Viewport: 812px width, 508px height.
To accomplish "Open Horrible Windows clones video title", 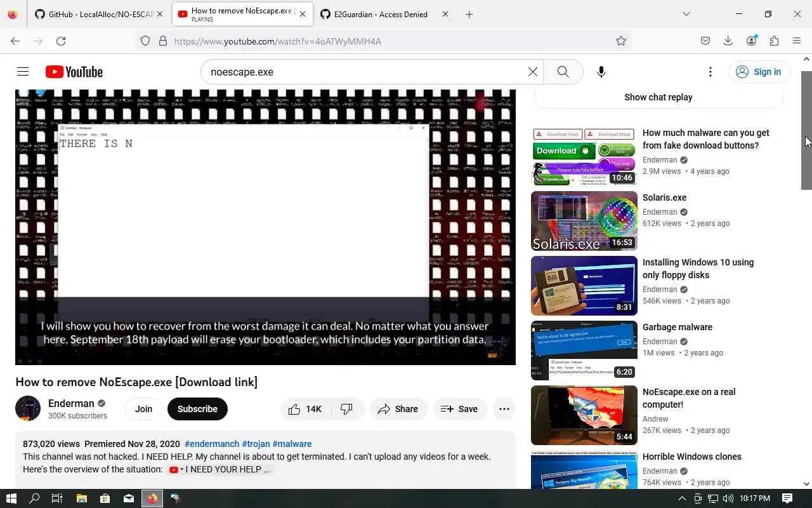I will coord(692,457).
